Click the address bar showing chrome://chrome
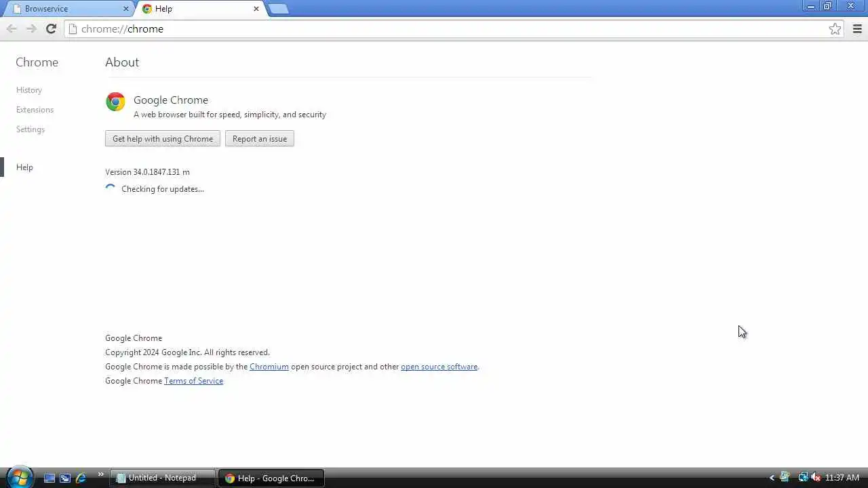 (x=453, y=28)
